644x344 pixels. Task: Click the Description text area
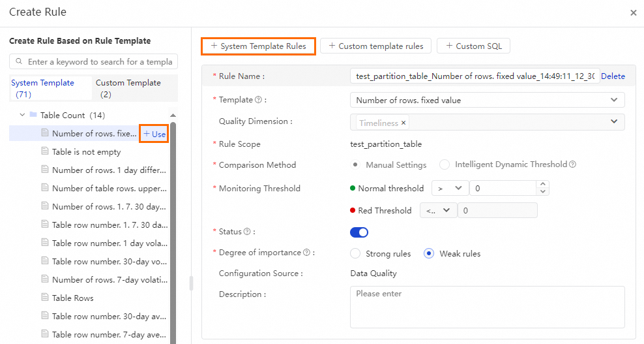pos(487,306)
